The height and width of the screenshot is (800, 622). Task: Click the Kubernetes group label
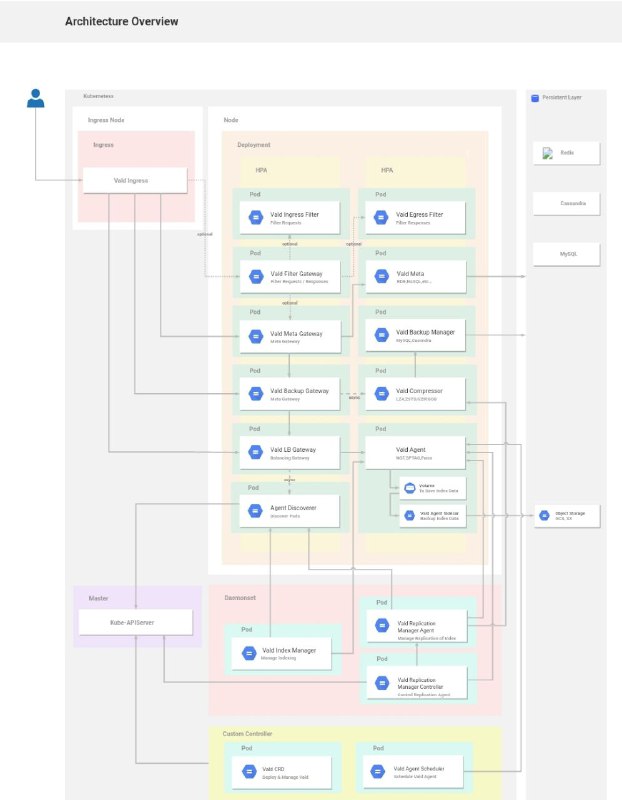(98, 96)
